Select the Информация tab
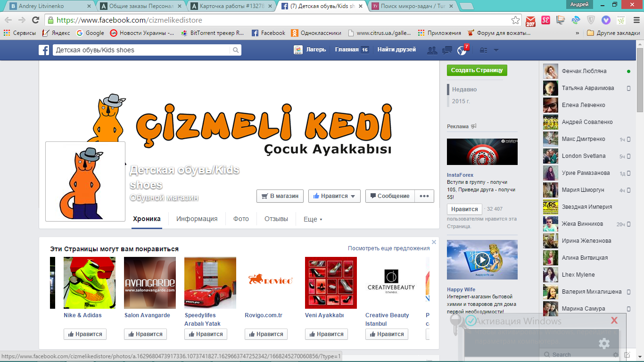Viewport: 644px width, 362px height. point(197,219)
